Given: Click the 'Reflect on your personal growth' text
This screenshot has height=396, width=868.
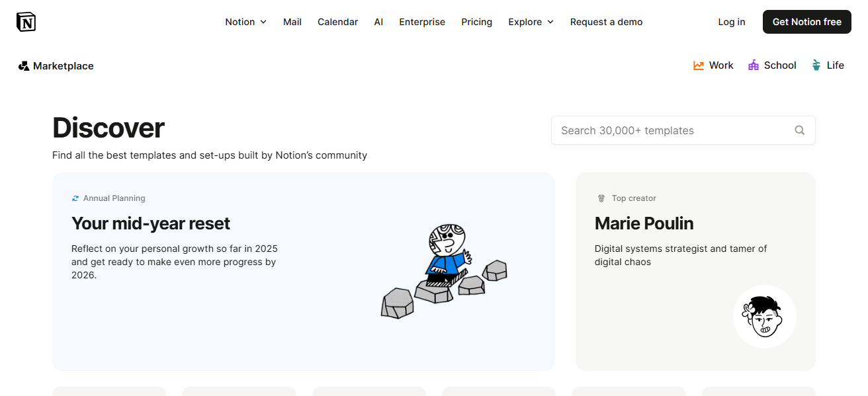Looking at the screenshot, I should [175, 262].
